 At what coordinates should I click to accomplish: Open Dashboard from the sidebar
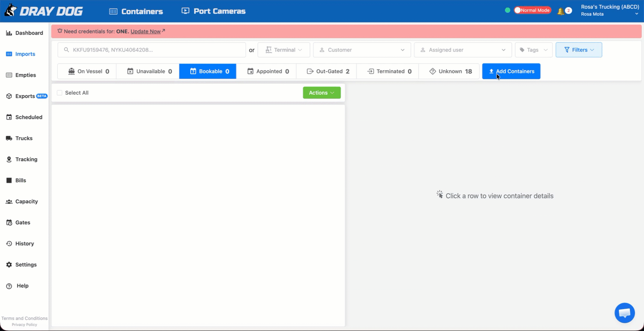24,33
